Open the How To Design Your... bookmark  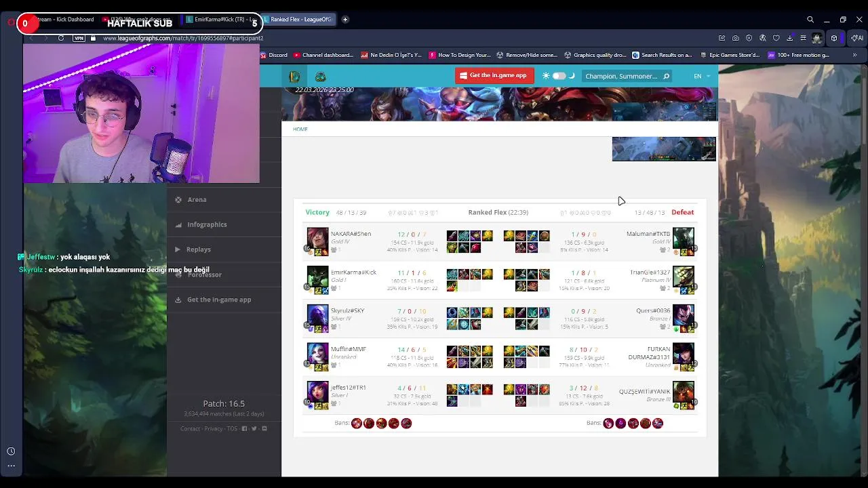pos(459,55)
